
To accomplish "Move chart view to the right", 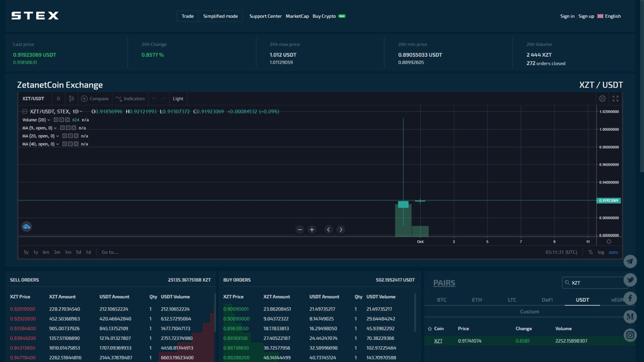I will click(x=341, y=230).
